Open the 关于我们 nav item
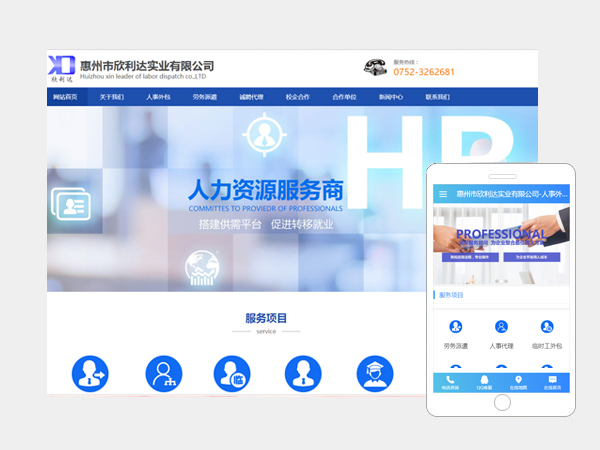The image size is (600, 450). pos(112,97)
